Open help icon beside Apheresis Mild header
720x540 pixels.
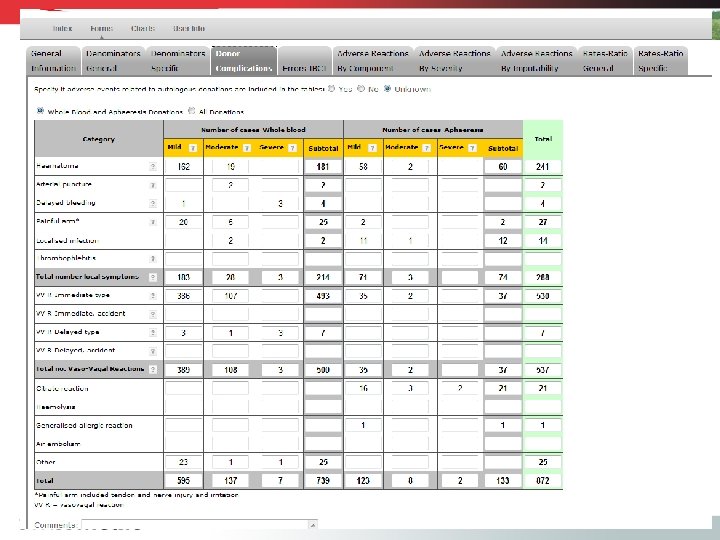tap(372, 148)
